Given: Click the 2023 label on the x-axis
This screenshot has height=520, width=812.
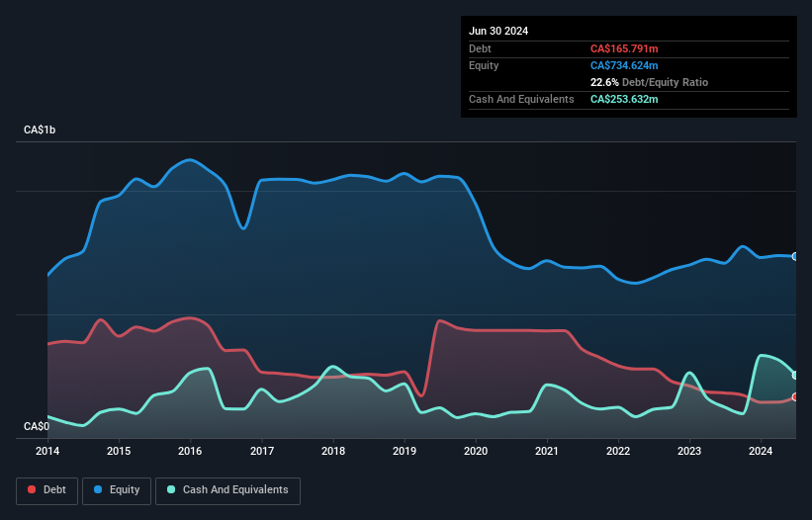Looking at the screenshot, I should coord(689,451).
